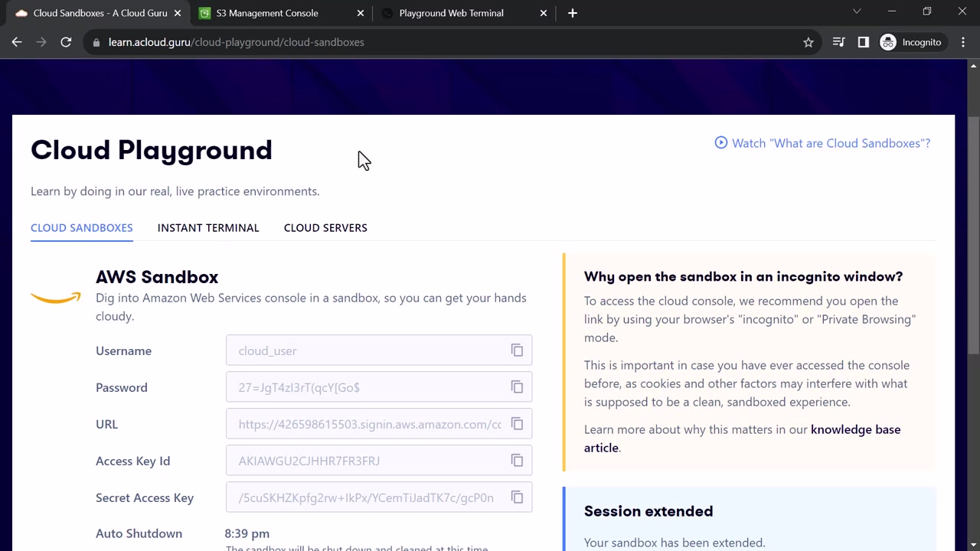Copy the Password to clipboard

[x=517, y=387]
